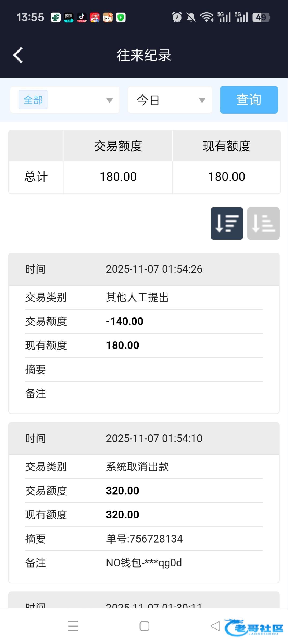The image size is (288, 644).
Task: Open the 今日 date range dropdown
Action: tap(170, 100)
